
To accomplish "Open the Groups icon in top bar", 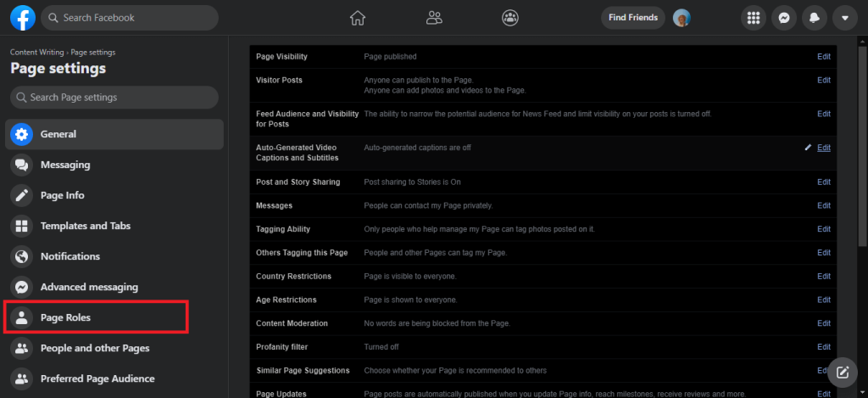I will click(509, 18).
